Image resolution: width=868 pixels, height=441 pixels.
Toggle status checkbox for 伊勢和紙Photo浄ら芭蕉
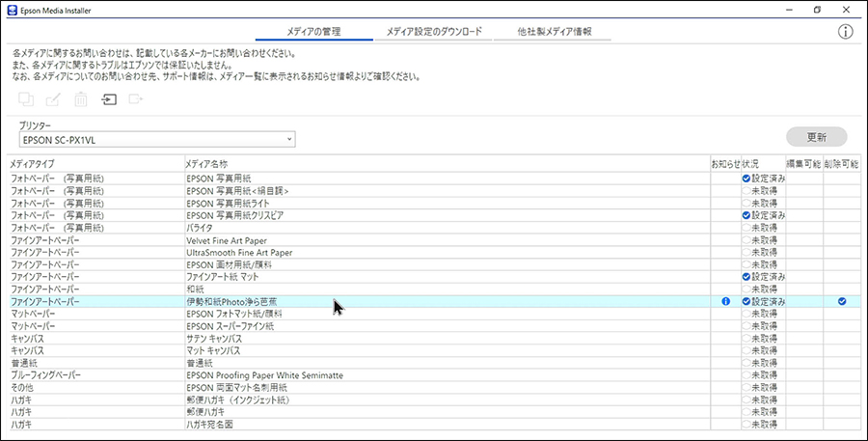click(x=746, y=301)
